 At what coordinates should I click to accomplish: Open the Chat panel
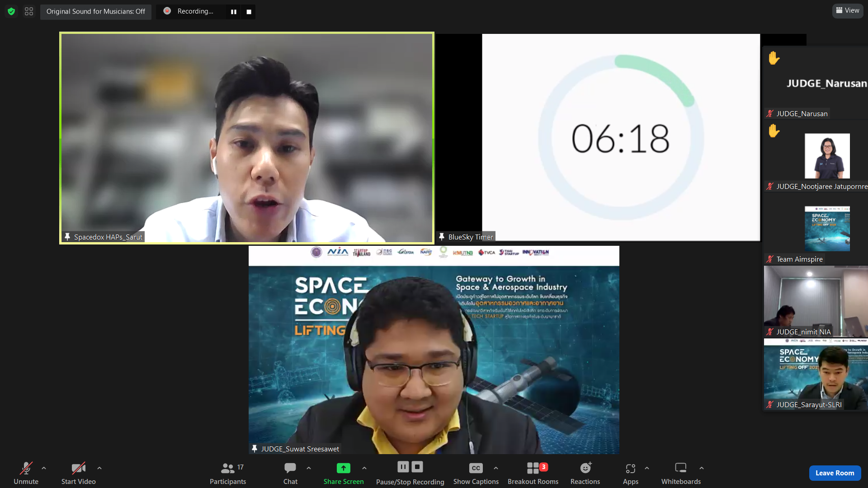click(290, 473)
